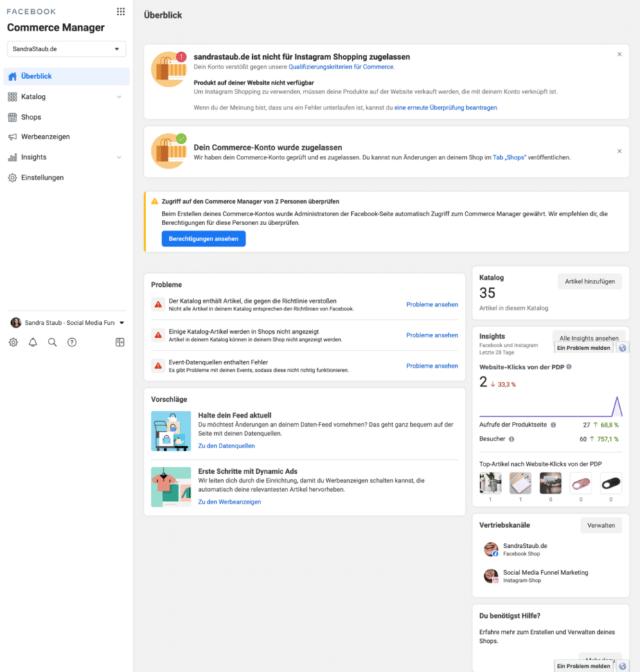Open Einstellungen section in sidebar

[66, 177]
